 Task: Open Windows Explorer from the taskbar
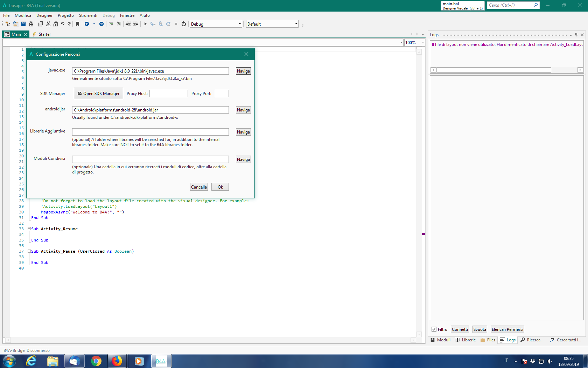53,361
